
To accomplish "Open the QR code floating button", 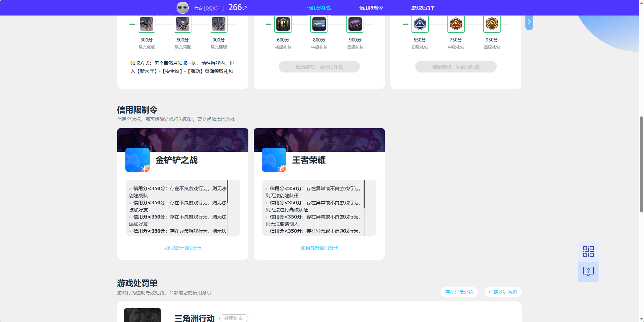I will 588,252.
